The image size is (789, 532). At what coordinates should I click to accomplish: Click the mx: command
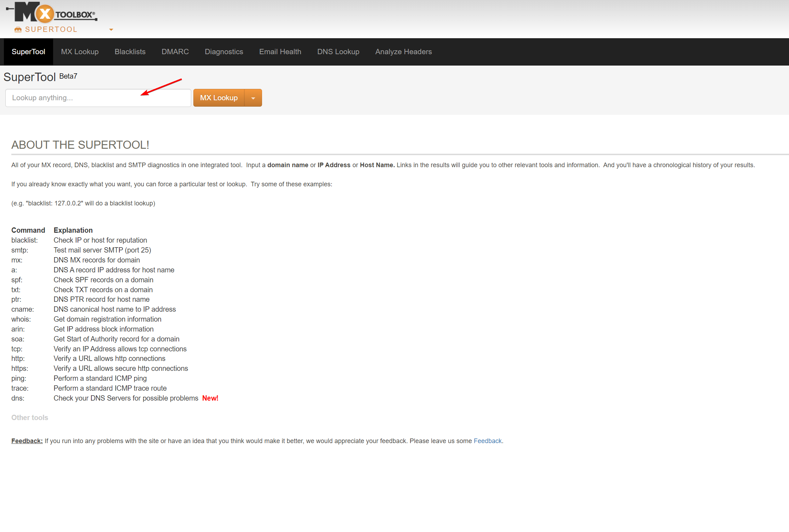pyautogui.click(x=17, y=260)
